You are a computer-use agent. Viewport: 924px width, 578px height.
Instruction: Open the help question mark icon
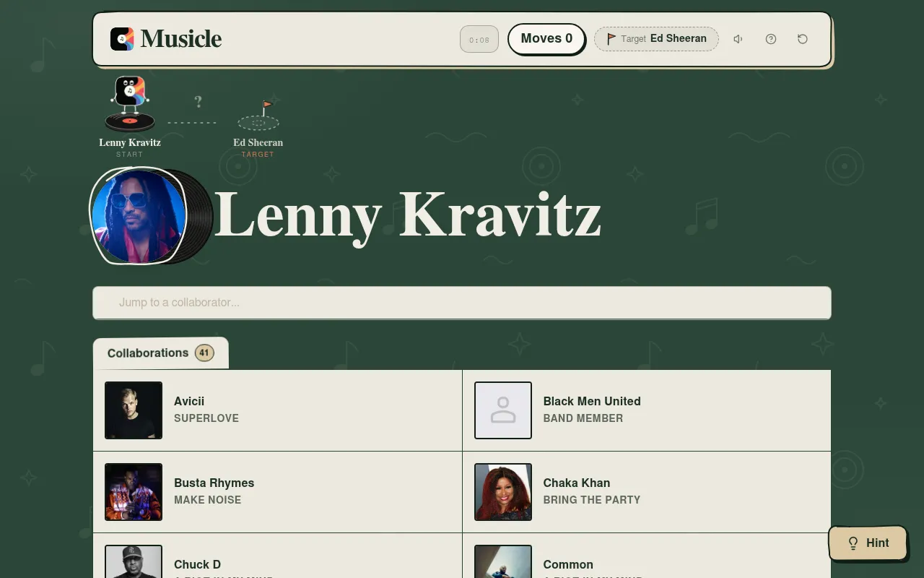pyautogui.click(x=771, y=39)
